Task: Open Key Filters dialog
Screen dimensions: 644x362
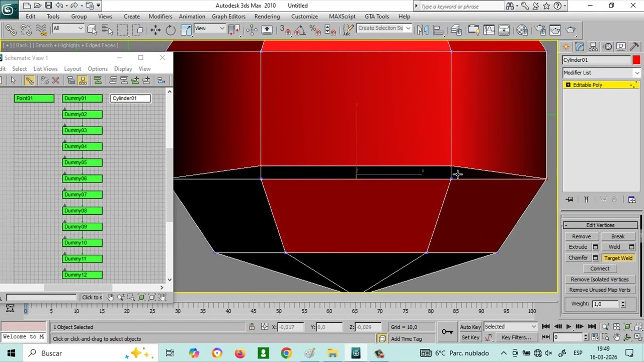Action: click(516, 338)
